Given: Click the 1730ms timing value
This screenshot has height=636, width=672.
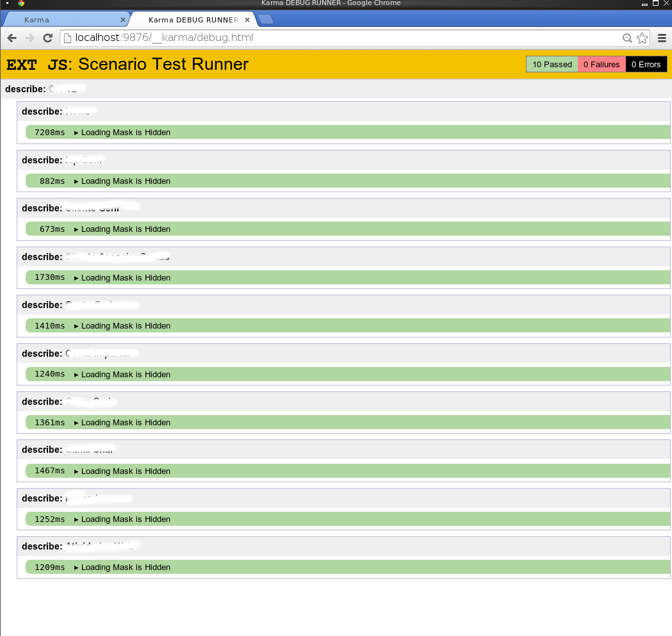Looking at the screenshot, I should coord(50,277).
